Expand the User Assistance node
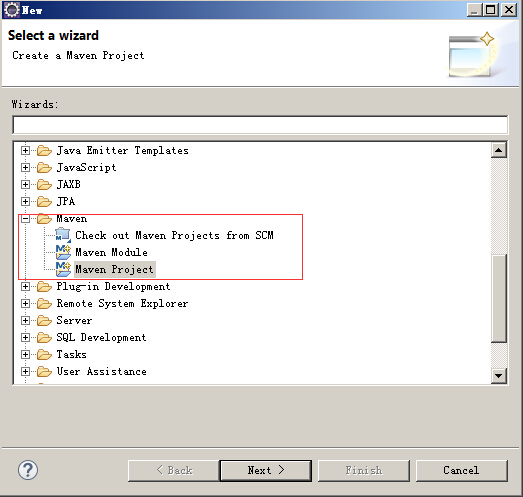Viewport: 523px width, 497px height. tap(25, 372)
